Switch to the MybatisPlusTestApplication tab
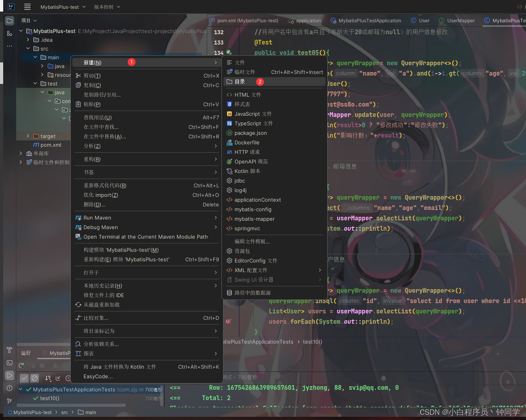Image resolution: width=526 pixels, height=420 pixels. coord(366,21)
